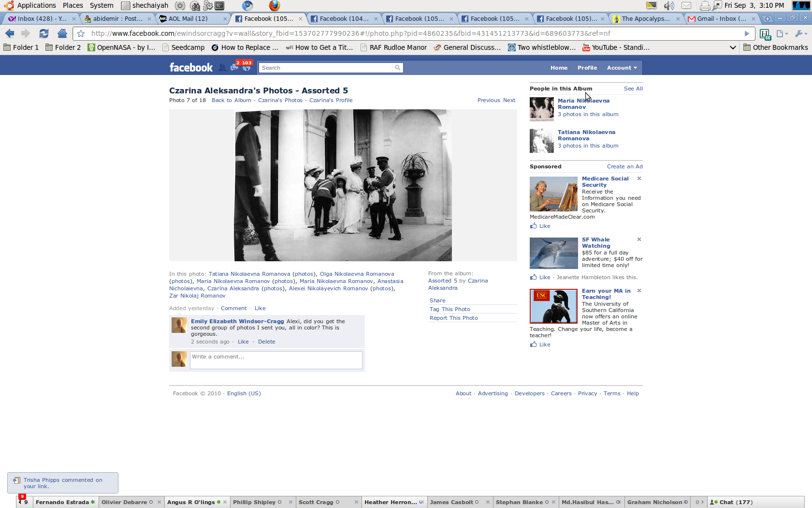Expand the bookmarks bar overflow chevron

pos(733,47)
